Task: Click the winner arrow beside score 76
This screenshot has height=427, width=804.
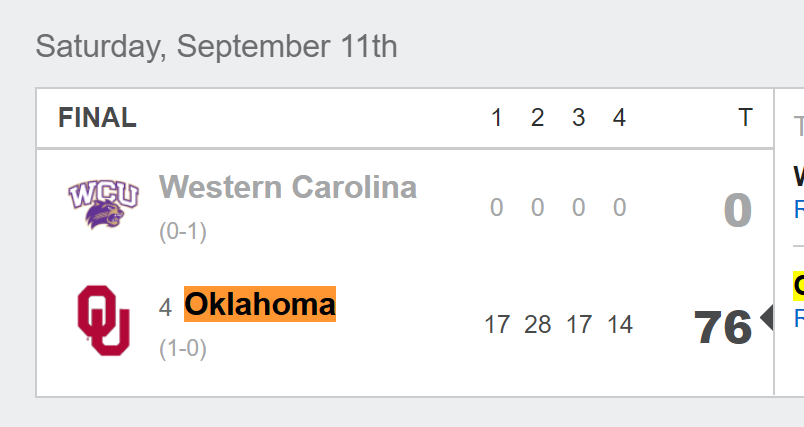Action: pos(767,318)
